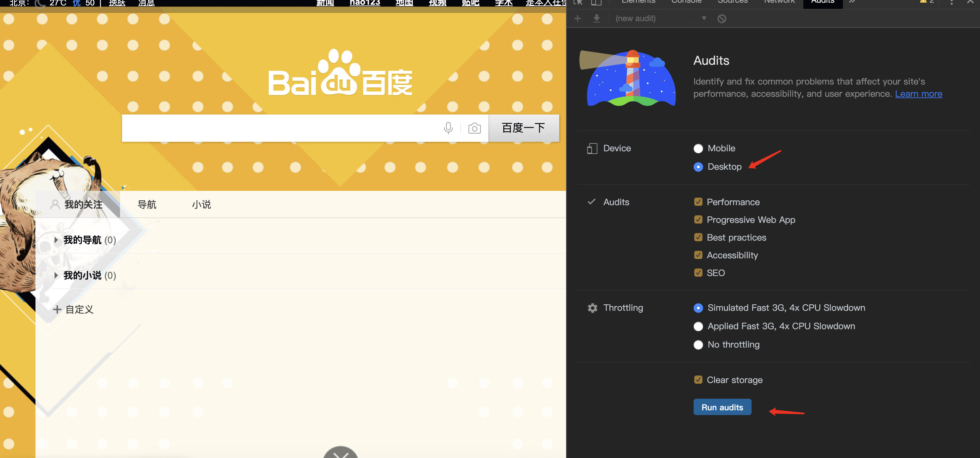Image resolution: width=980 pixels, height=458 pixels.
Task: Toggle the Performance audit checkbox
Action: [698, 202]
